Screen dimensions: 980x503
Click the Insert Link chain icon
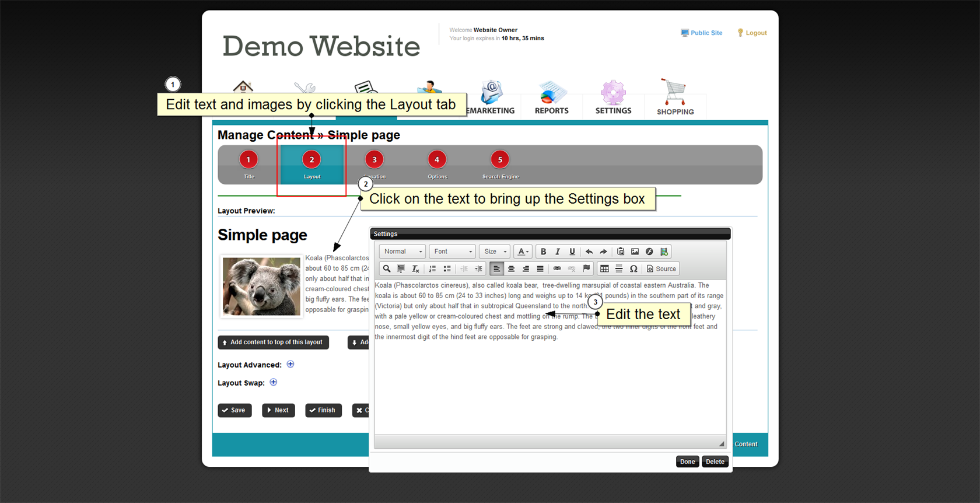557,269
